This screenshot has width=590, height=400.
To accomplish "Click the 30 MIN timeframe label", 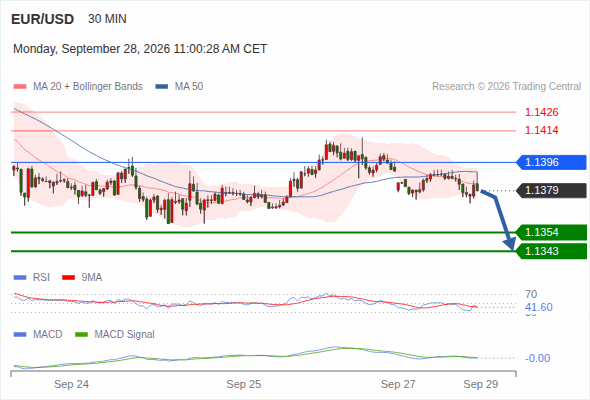I will tap(107, 19).
